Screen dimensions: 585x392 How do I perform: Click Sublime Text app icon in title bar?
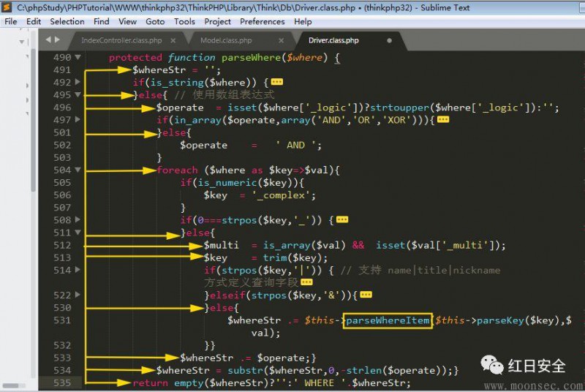(x=7, y=7)
